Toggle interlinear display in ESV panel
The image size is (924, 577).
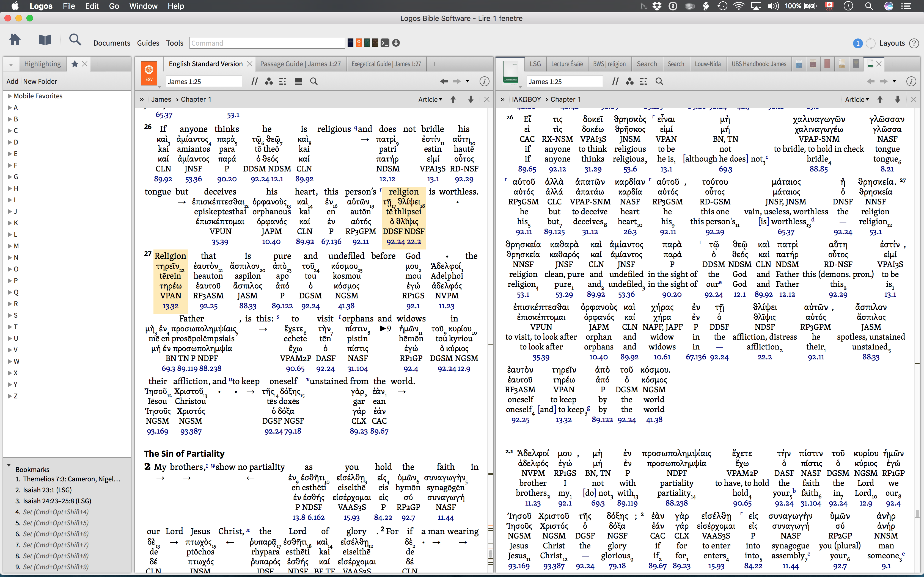click(283, 81)
